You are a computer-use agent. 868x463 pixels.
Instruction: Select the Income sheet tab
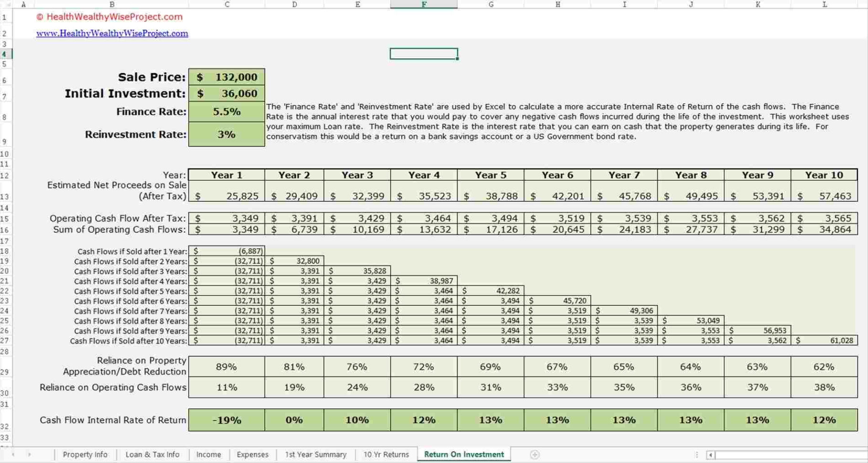[209, 454]
